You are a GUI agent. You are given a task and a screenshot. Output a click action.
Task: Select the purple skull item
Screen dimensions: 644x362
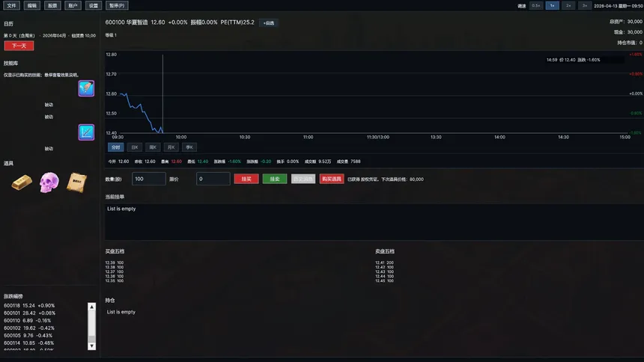49,182
